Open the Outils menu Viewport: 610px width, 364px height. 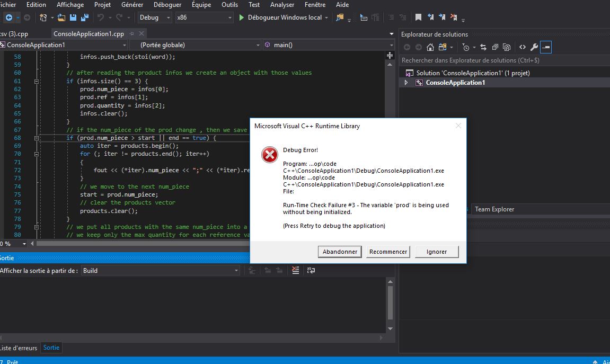pos(229,5)
